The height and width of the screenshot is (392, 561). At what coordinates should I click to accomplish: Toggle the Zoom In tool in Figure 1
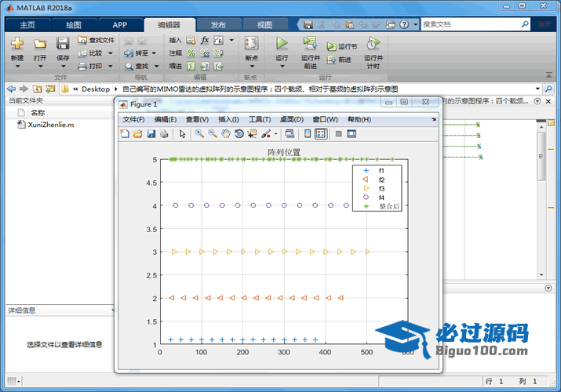199,134
